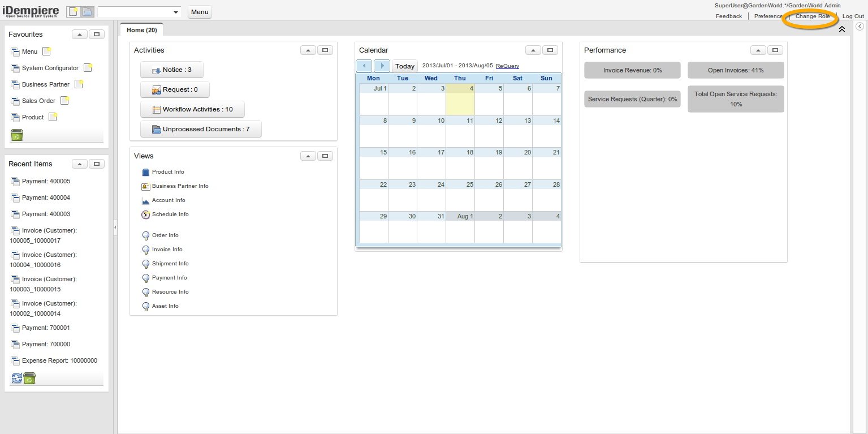The height and width of the screenshot is (434, 868).
Task: Click the Product Info view icon
Action: coord(145,172)
